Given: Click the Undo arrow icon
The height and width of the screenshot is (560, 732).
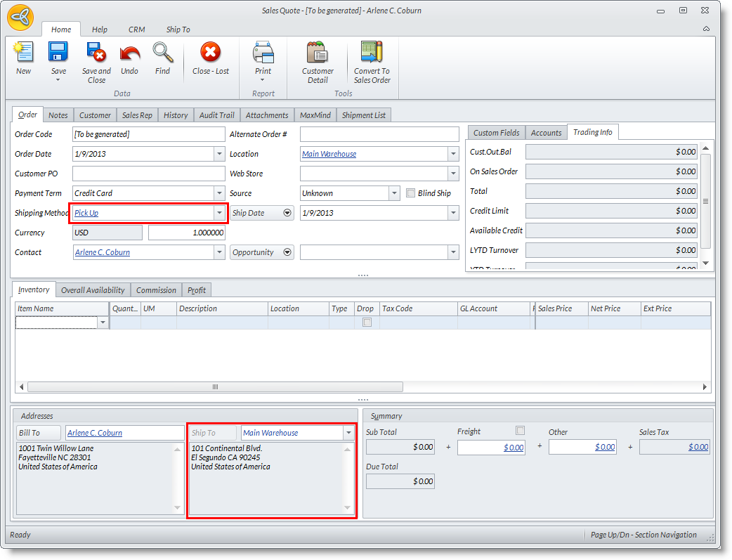Looking at the screenshot, I should 129,53.
